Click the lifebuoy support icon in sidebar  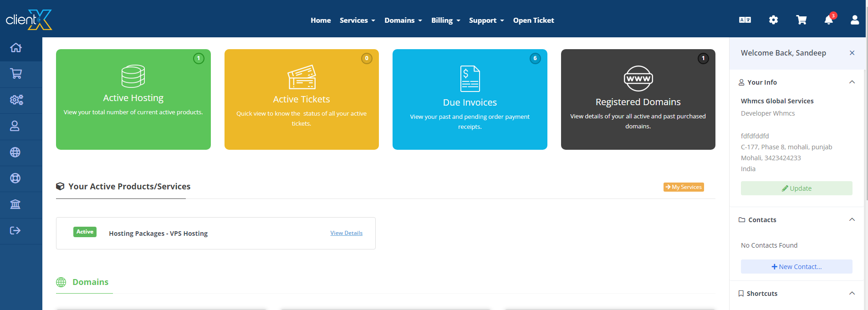pos(15,178)
